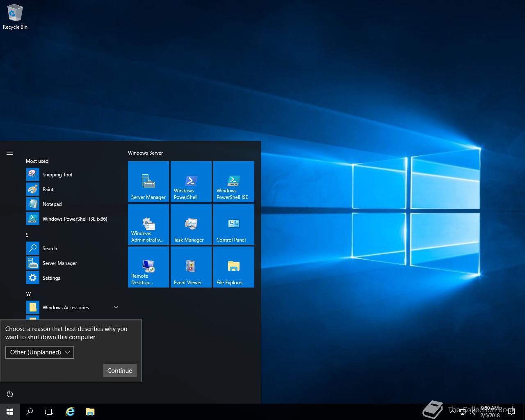Screen dimensions: 525x420
Task: Open the Action Center notification icon
Action: coord(511,412)
